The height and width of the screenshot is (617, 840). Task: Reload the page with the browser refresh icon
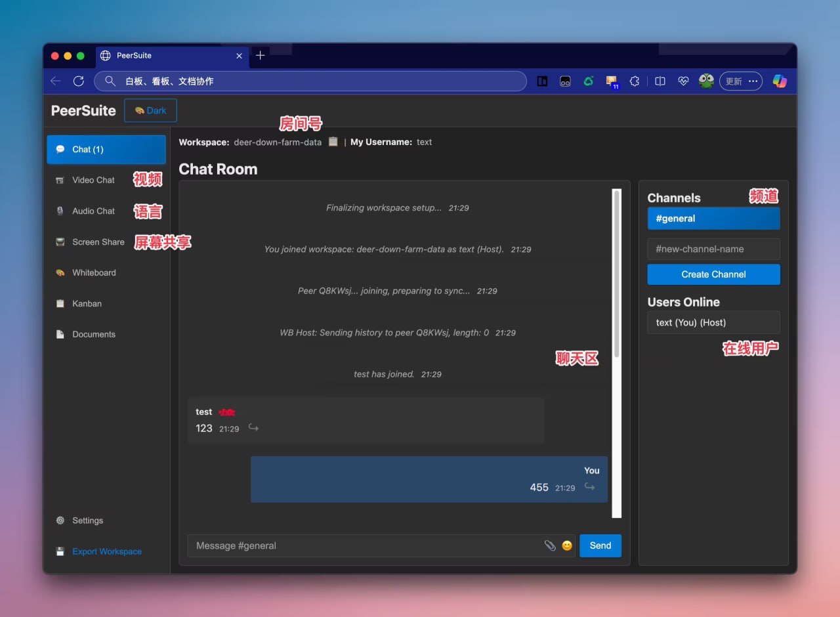(79, 81)
